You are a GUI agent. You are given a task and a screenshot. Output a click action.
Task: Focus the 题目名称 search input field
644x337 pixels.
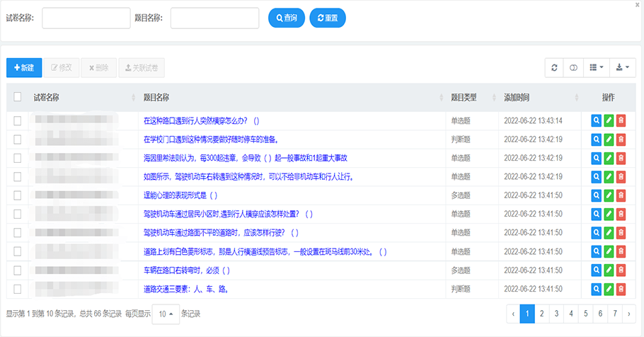click(214, 18)
